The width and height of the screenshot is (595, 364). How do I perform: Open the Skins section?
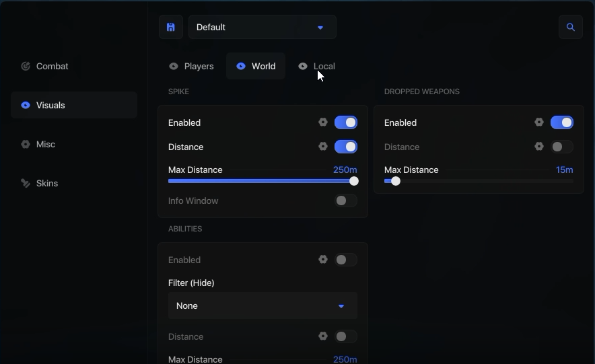pyautogui.click(x=74, y=183)
